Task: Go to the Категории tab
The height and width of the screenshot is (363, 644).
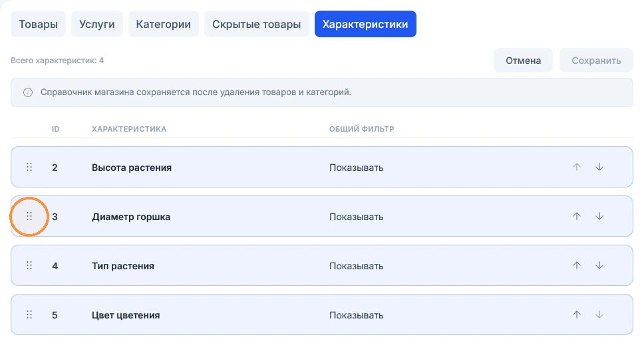Action: click(164, 24)
